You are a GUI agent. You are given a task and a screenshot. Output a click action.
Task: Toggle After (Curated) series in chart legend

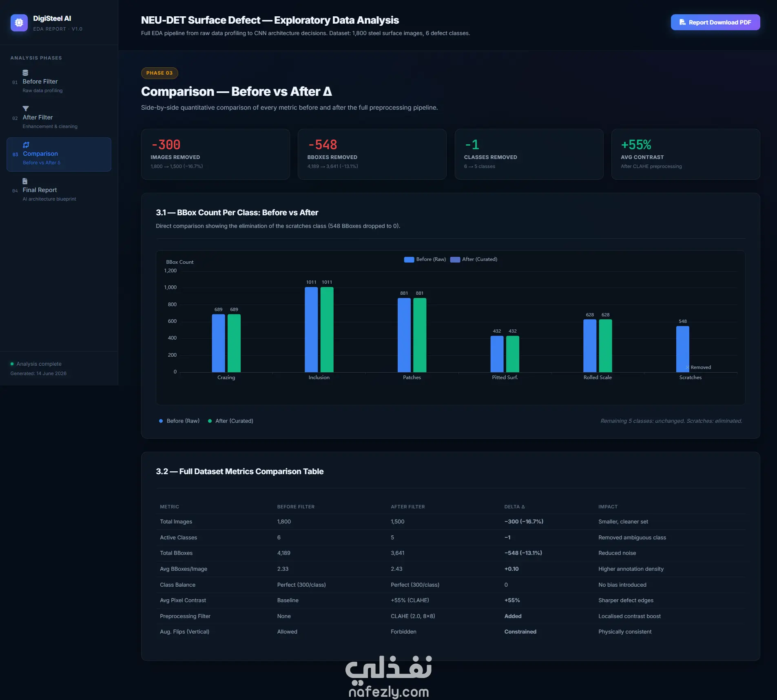point(474,259)
